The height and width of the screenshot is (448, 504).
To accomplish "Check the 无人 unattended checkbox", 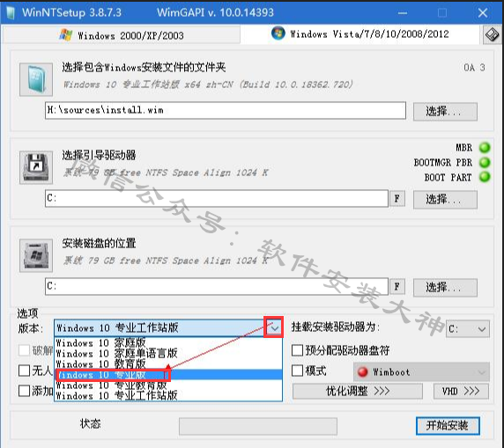I will click(24, 371).
